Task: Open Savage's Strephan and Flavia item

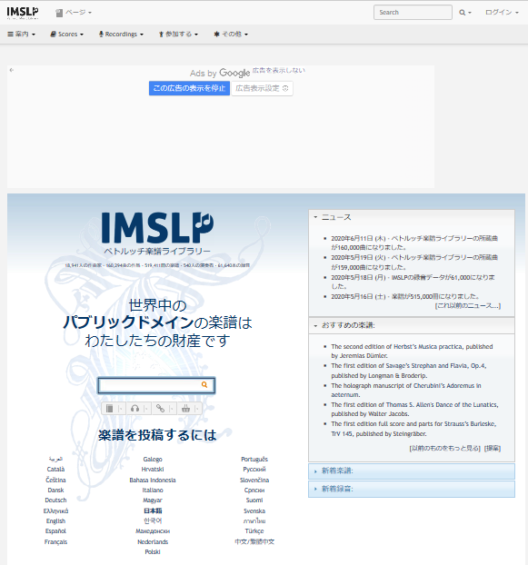Action: [409, 370]
